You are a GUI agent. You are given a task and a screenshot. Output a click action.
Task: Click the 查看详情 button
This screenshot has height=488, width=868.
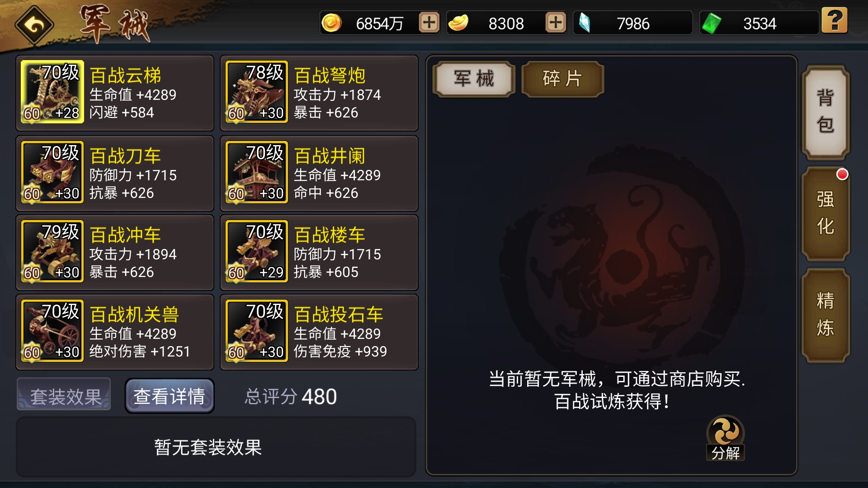click(x=170, y=396)
